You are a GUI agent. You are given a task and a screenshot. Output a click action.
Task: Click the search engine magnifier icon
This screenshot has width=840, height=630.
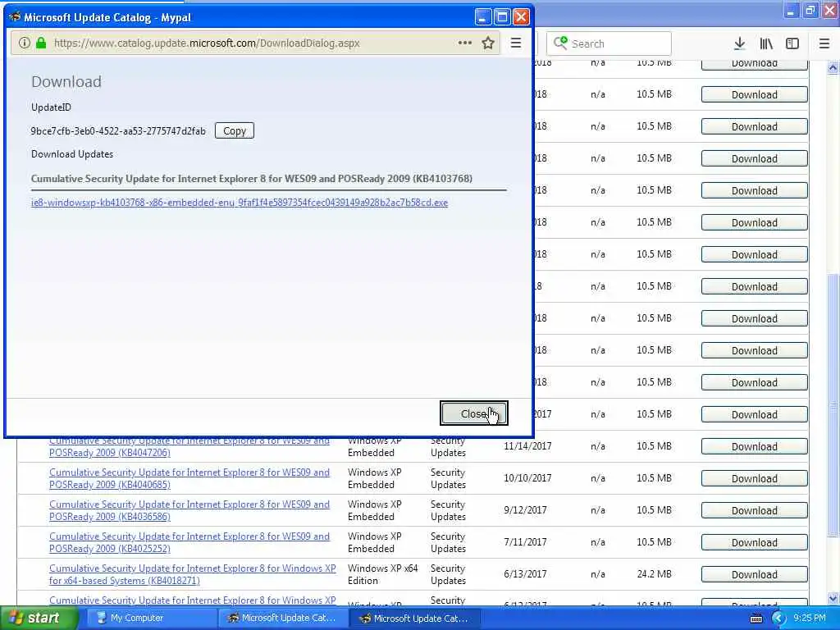[x=560, y=43]
